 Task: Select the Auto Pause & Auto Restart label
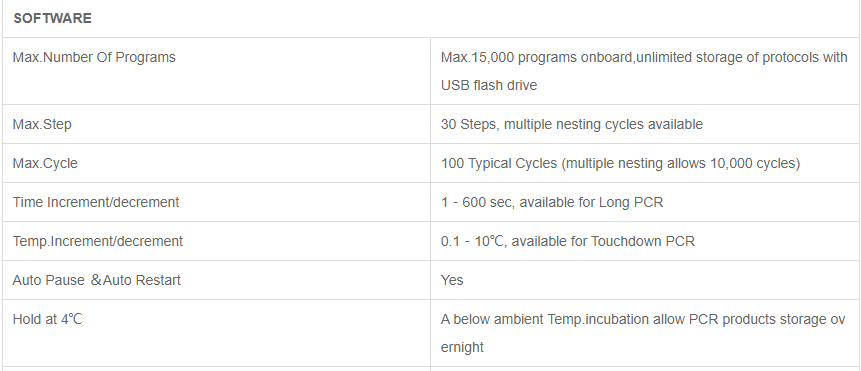click(97, 280)
